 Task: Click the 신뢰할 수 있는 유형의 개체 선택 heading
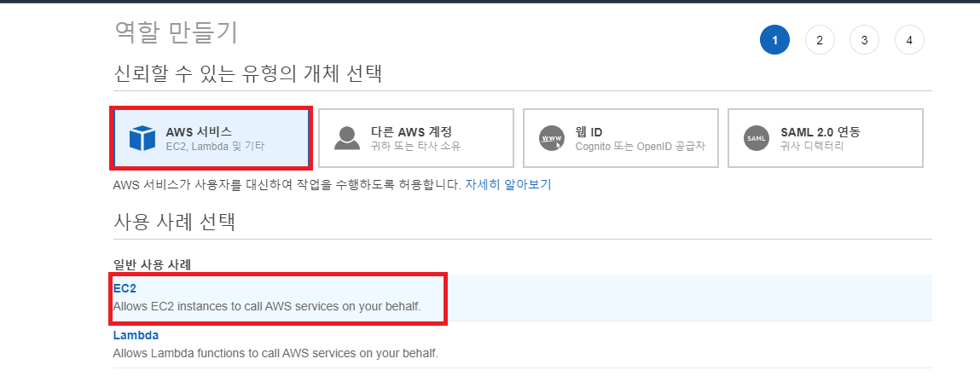click(x=248, y=74)
